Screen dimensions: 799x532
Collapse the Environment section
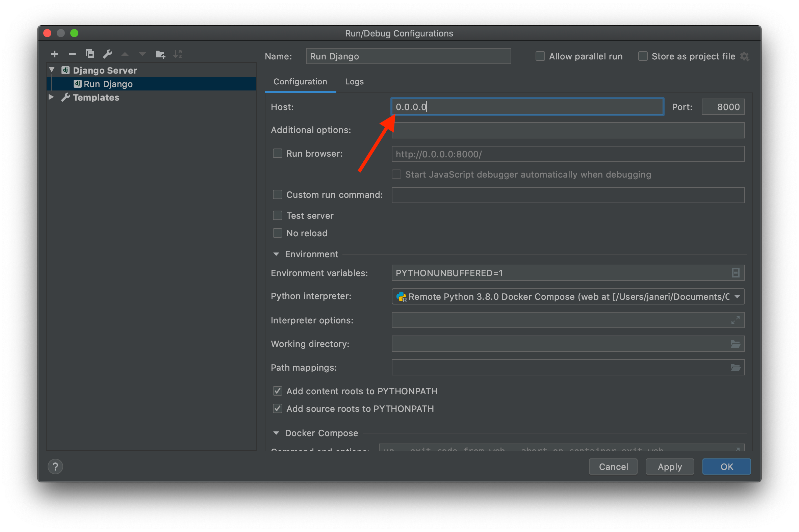pyautogui.click(x=276, y=254)
